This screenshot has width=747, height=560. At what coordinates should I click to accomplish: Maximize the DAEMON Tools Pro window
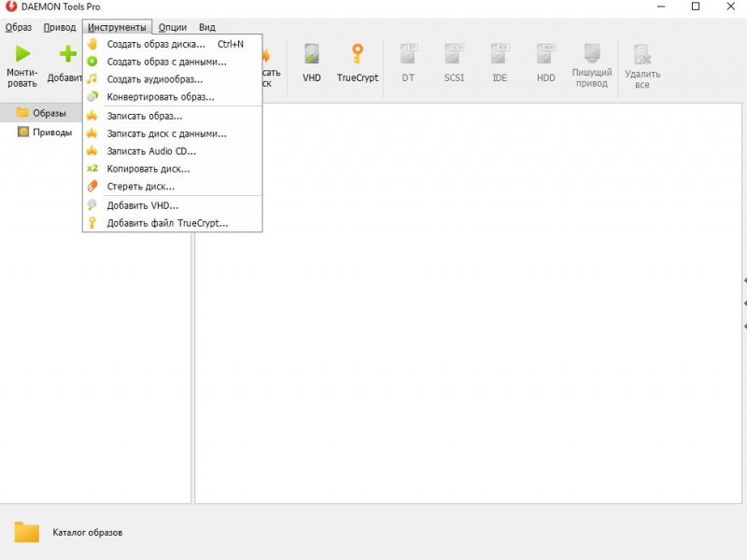[x=696, y=7]
